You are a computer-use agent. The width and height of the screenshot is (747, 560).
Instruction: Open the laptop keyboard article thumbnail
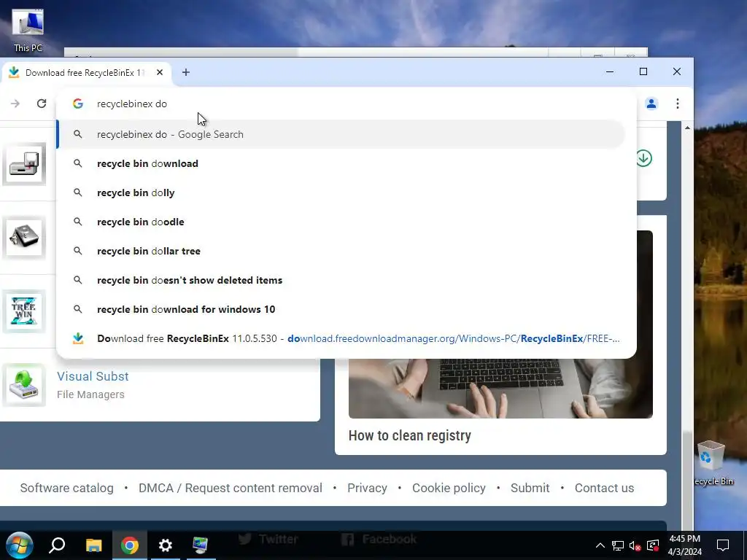tap(500, 388)
